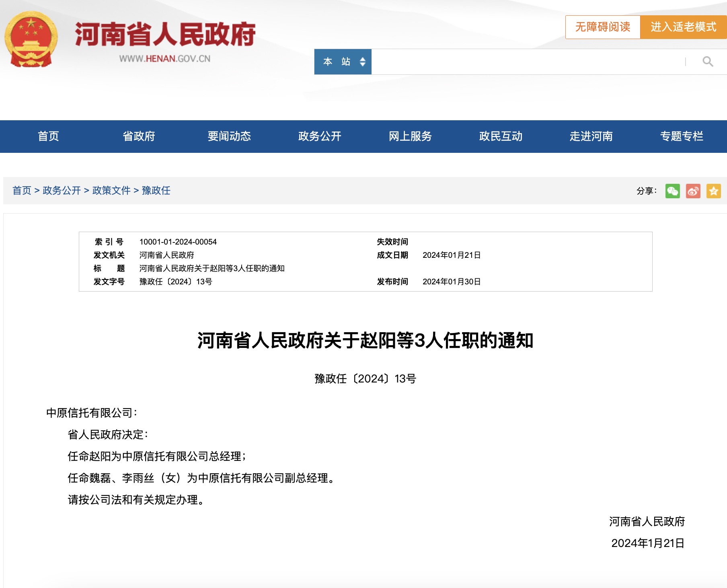Enable 无障碍阅读 accessibility reading
This screenshot has width=727, height=588.
602,27
